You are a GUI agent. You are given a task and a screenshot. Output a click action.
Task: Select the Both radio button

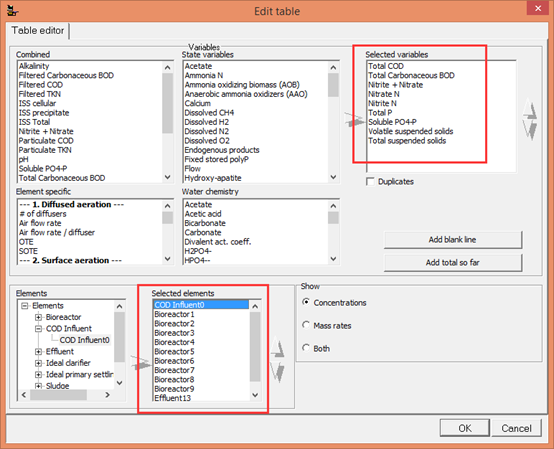click(306, 348)
